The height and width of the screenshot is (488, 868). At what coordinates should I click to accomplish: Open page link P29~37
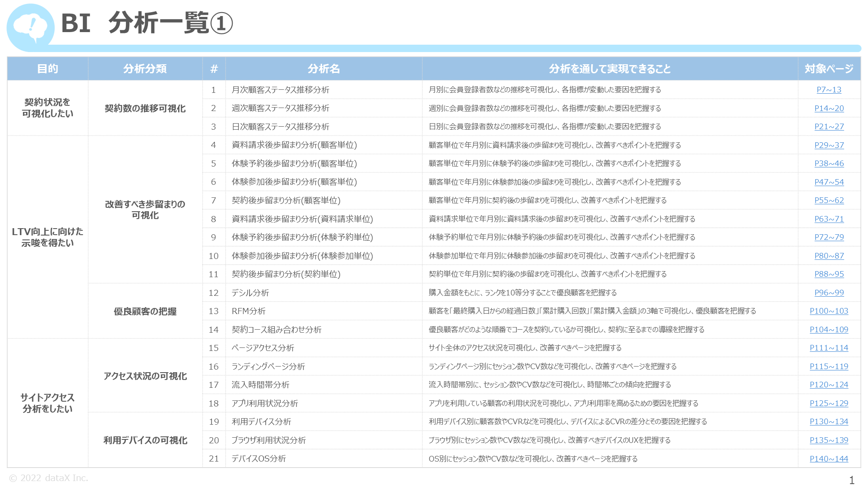(829, 145)
